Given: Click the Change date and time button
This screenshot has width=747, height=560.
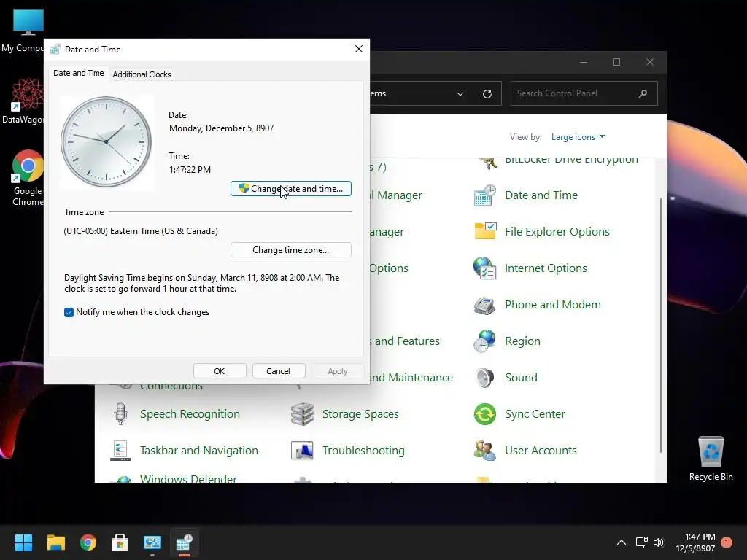Looking at the screenshot, I should [290, 189].
